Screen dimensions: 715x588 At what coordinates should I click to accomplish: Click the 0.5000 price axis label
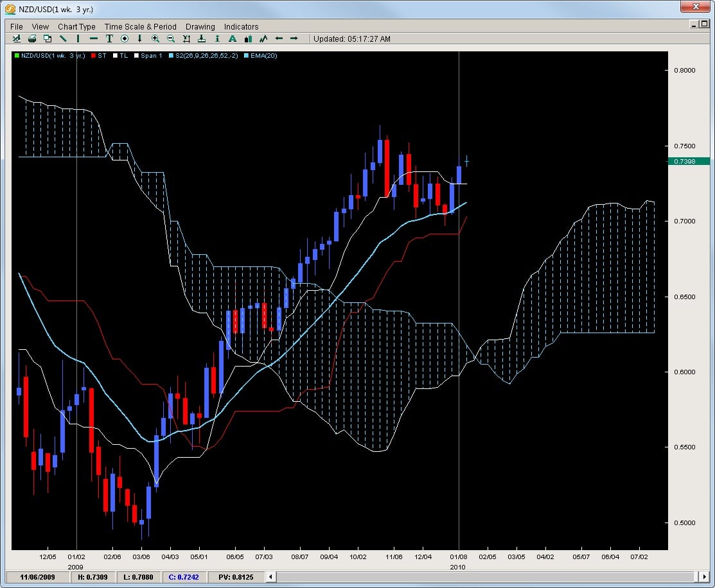pyautogui.click(x=685, y=523)
